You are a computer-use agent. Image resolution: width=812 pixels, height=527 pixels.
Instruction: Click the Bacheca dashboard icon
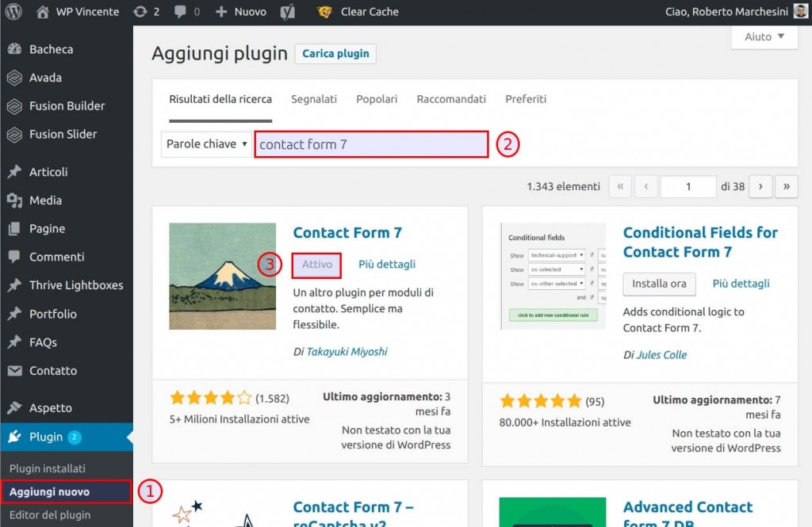pyautogui.click(x=14, y=49)
